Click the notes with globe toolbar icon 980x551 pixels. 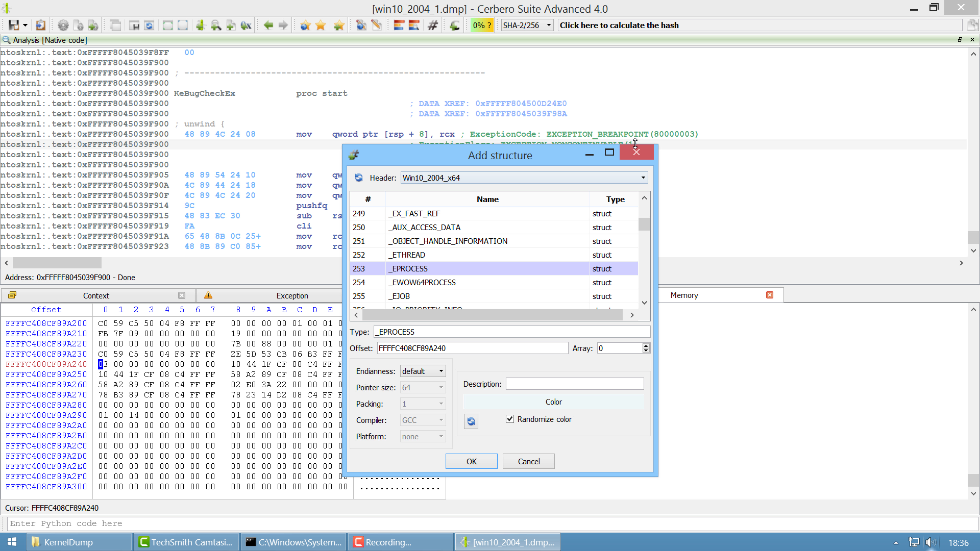coord(361,25)
